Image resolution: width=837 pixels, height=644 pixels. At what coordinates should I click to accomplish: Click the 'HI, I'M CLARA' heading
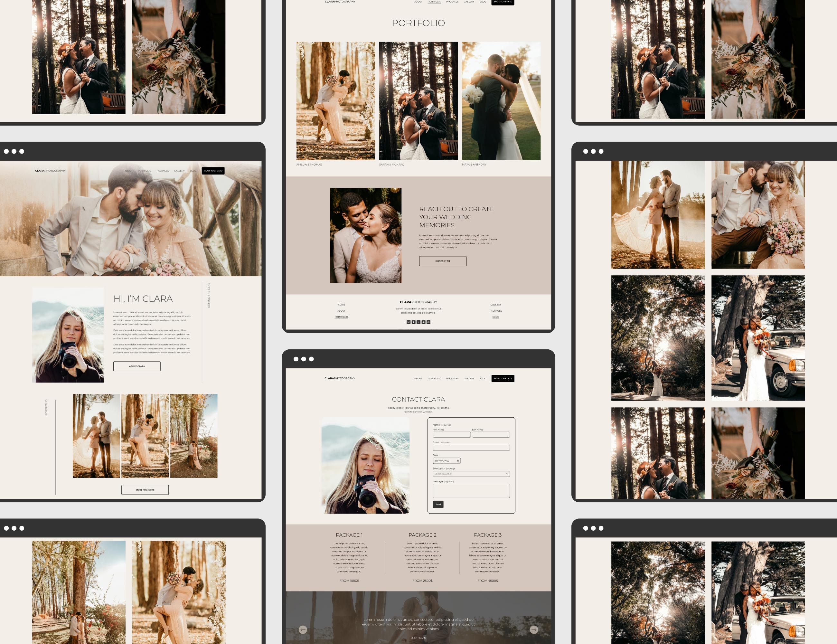(143, 298)
